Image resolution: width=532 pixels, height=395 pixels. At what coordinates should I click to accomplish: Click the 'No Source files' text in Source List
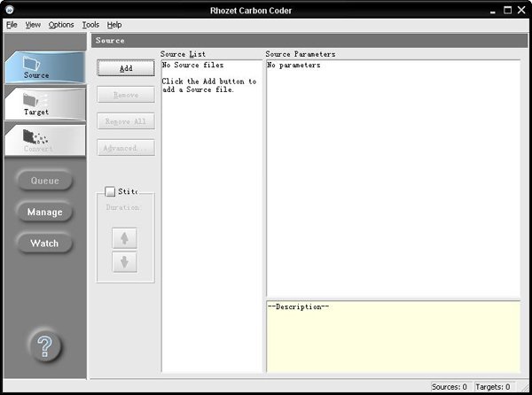click(x=192, y=65)
